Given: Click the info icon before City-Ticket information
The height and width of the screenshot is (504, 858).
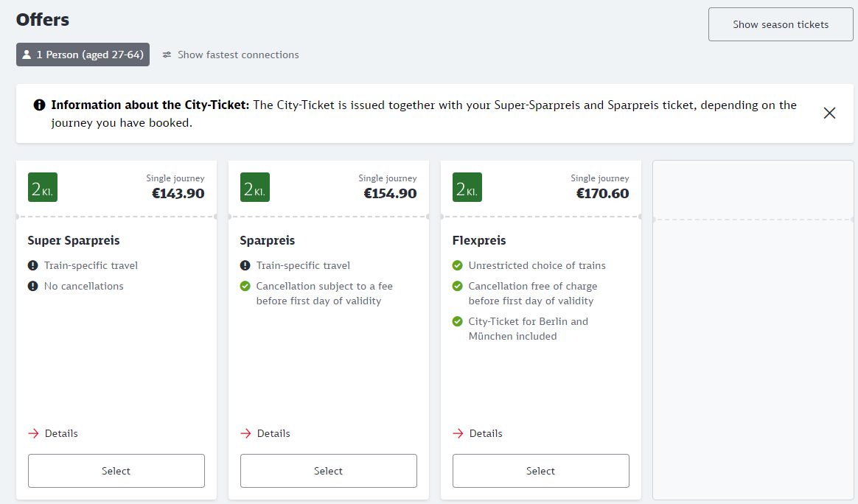Looking at the screenshot, I should pos(40,105).
